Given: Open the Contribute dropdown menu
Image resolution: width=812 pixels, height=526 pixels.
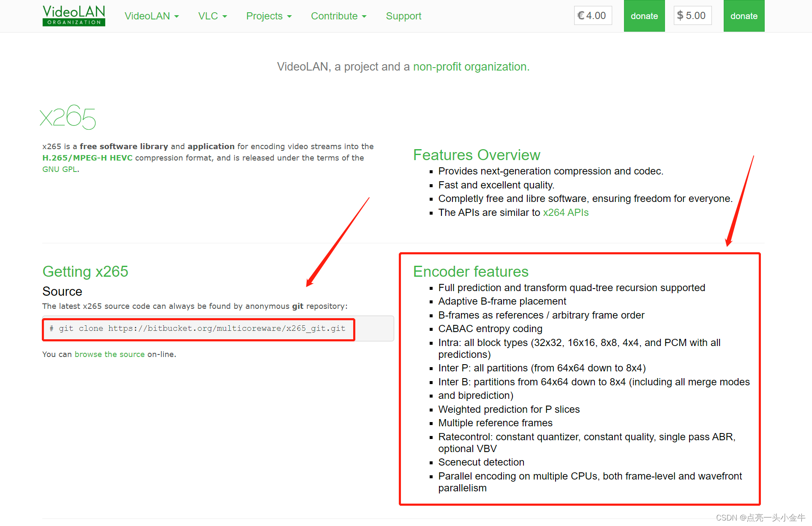Looking at the screenshot, I should click(338, 16).
